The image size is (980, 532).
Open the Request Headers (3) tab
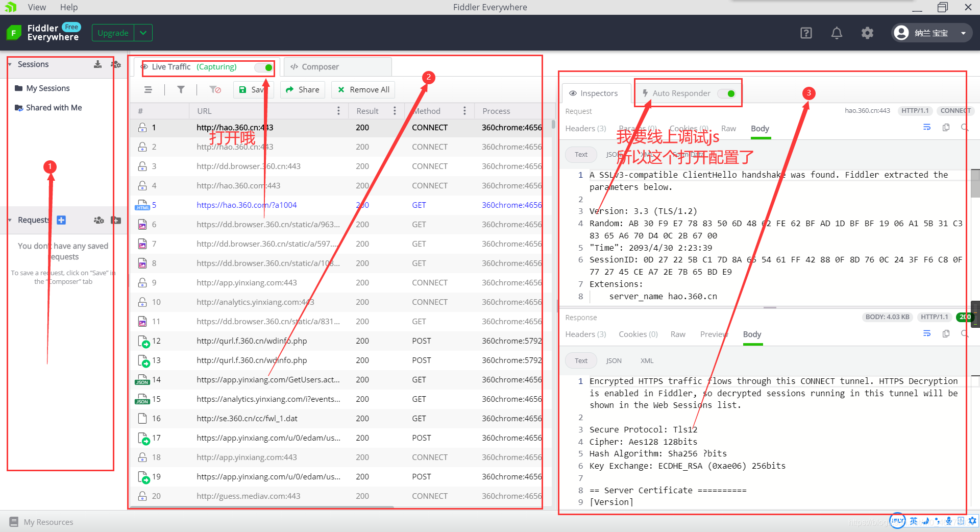click(x=585, y=129)
